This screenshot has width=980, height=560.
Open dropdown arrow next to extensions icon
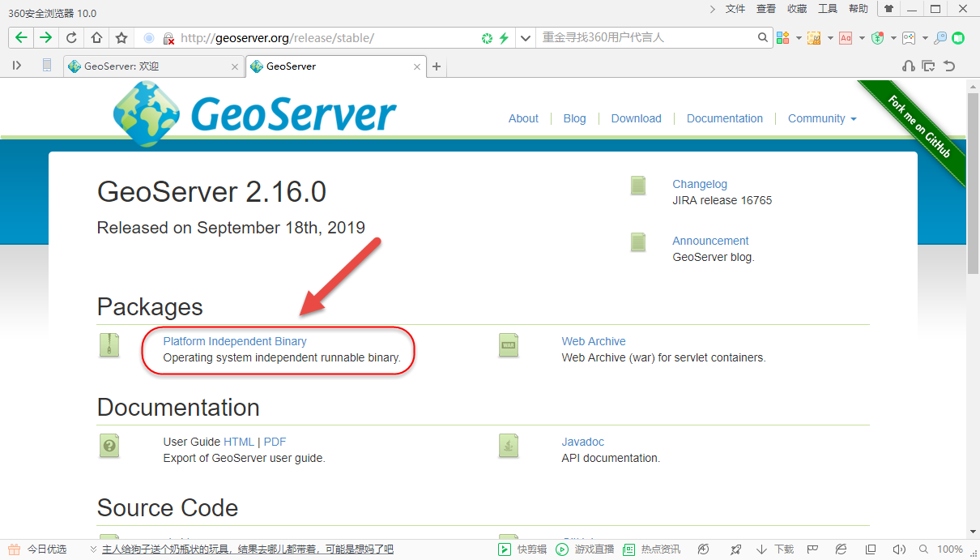[x=799, y=38]
